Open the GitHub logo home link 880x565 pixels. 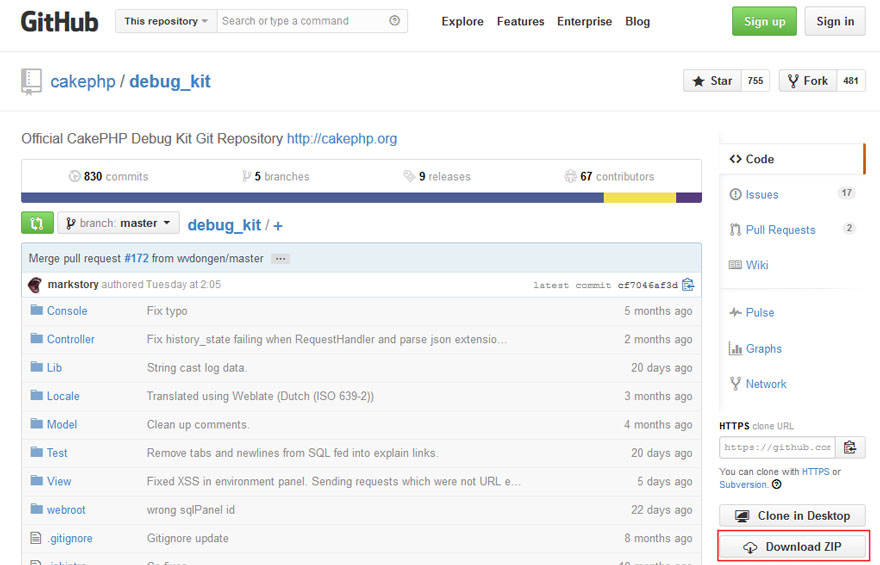coord(59,22)
